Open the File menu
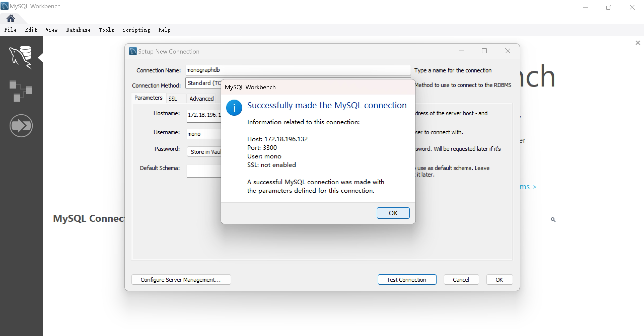The image size is (644, 336). (10, 30)
